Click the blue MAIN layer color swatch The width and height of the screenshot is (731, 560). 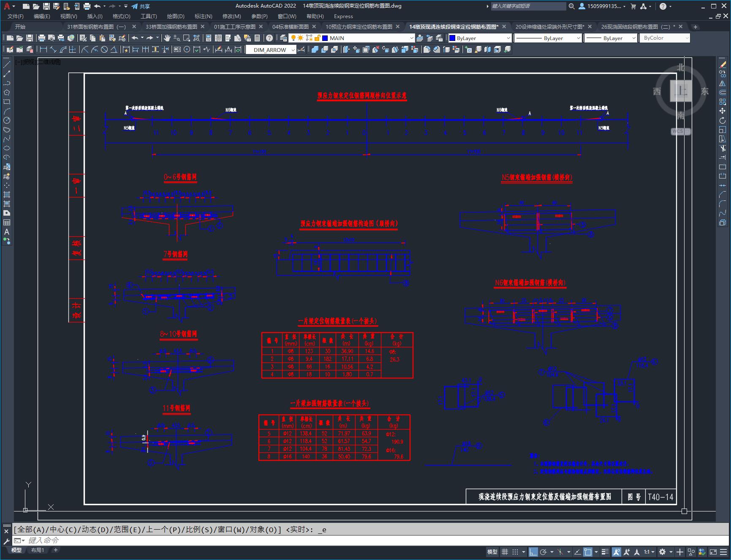(325, 38)
